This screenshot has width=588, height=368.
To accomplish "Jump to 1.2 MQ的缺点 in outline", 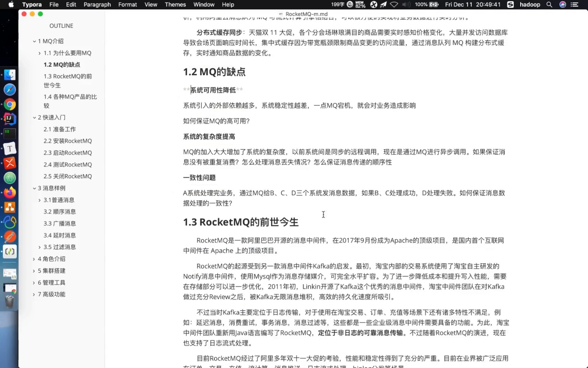I will click(62, 65).
